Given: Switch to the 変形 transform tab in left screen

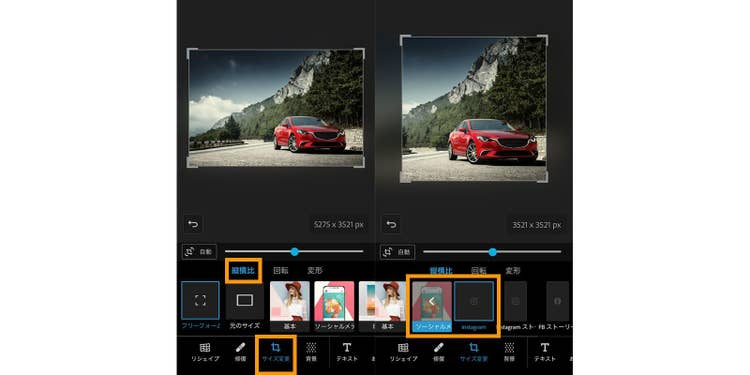Looking at the screenshot, I should [315, 271].
